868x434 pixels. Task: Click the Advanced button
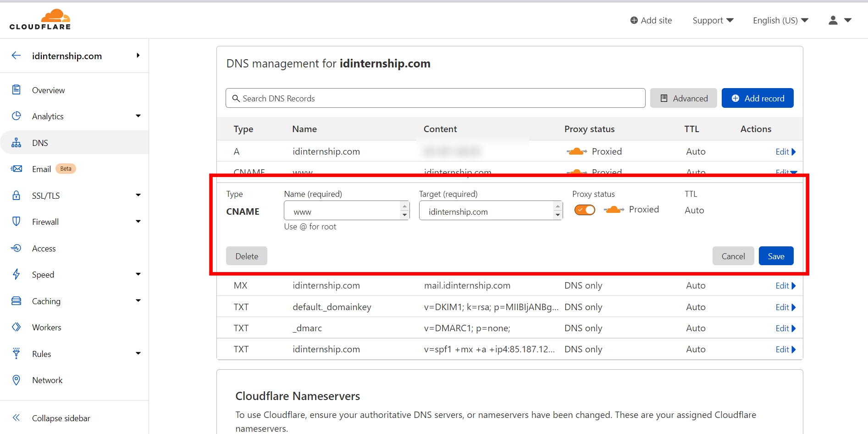683,98
